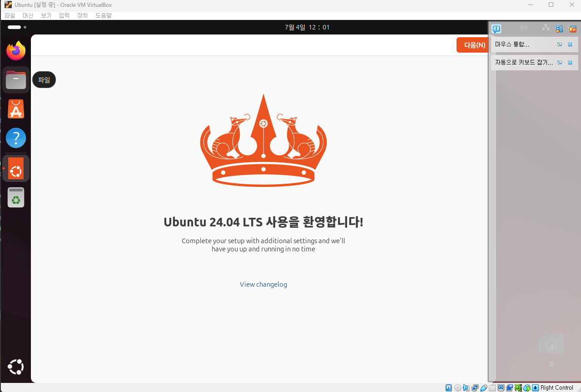The image size is (581, 392).
Task: Open the Files (파일) dock icon
Action: coord(16,80)
